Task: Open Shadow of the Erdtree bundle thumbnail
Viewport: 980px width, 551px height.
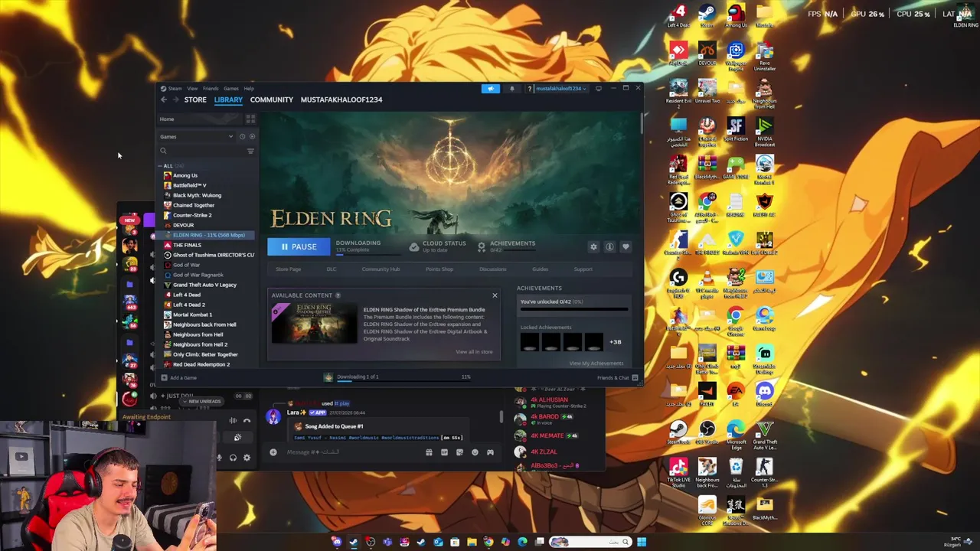Action: (x=314, y=323)
